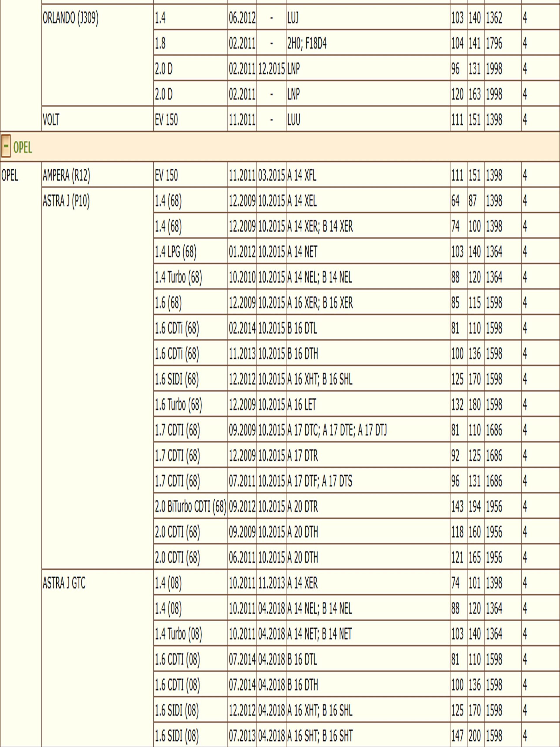Click the OPEL make cell in table
The image size is (560, 747).
10,175
